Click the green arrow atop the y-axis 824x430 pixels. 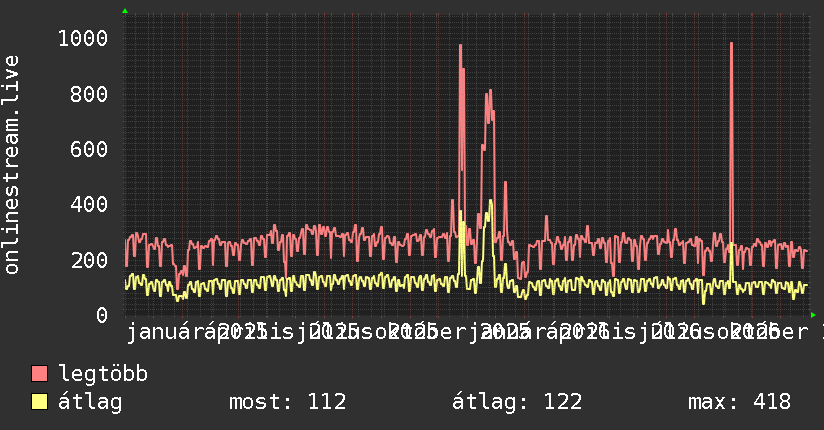tap(125, 11)
